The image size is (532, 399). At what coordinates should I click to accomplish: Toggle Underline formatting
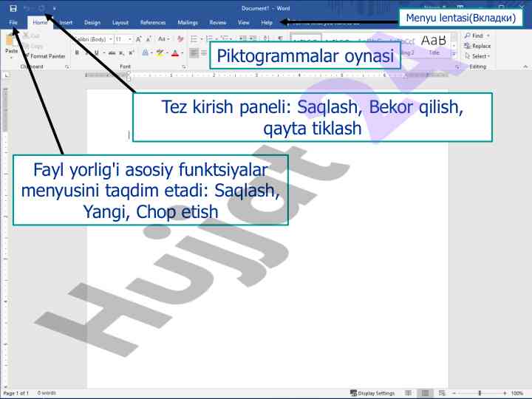click(x=97, y=53)
